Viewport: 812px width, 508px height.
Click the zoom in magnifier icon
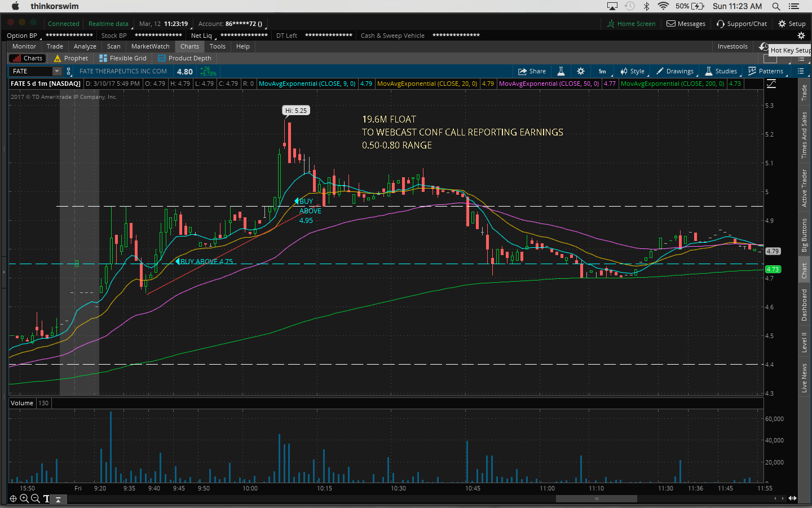(x=24, y=498)
